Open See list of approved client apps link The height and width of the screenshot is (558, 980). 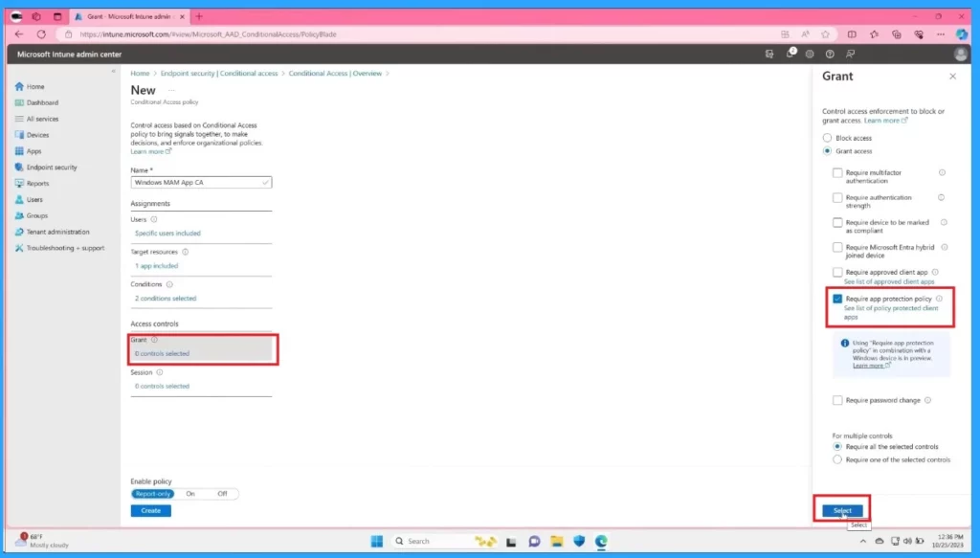point(889,281)
